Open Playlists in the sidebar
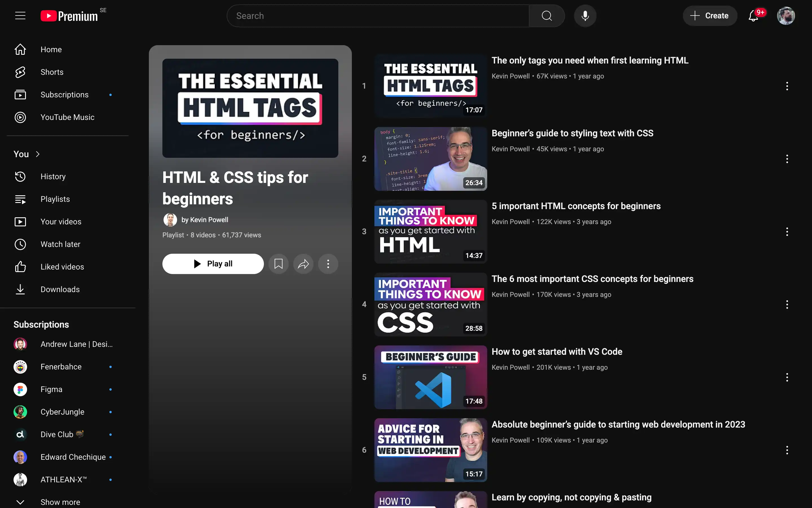Screen dimensions: 812x508 pos(67,199)
